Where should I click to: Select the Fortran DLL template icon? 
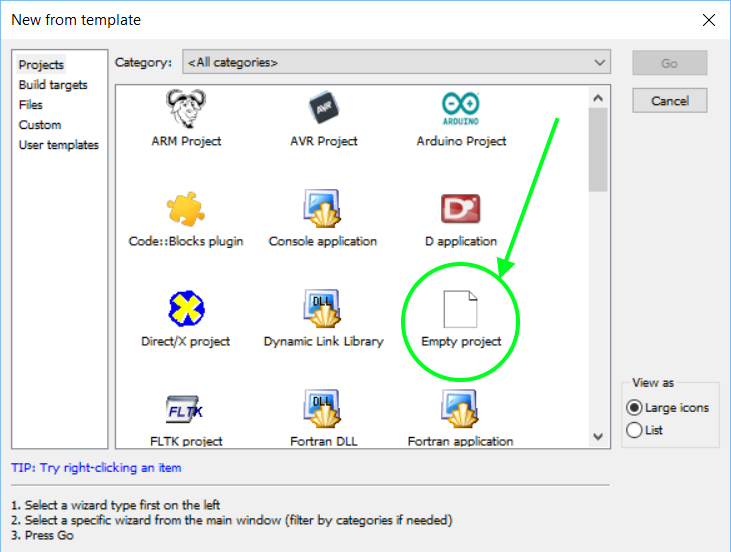[323, 409]
